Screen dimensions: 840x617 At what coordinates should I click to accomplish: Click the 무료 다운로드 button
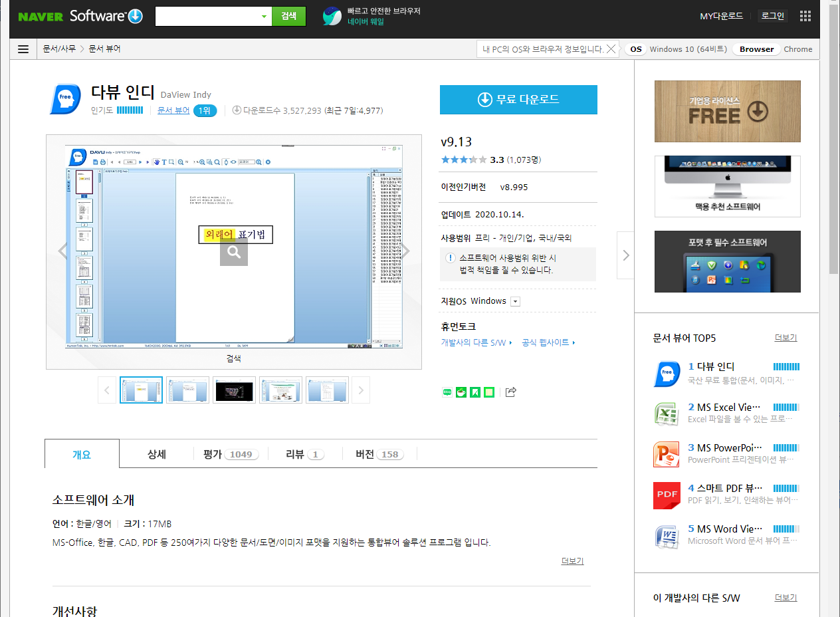click(x=518, y=100)
